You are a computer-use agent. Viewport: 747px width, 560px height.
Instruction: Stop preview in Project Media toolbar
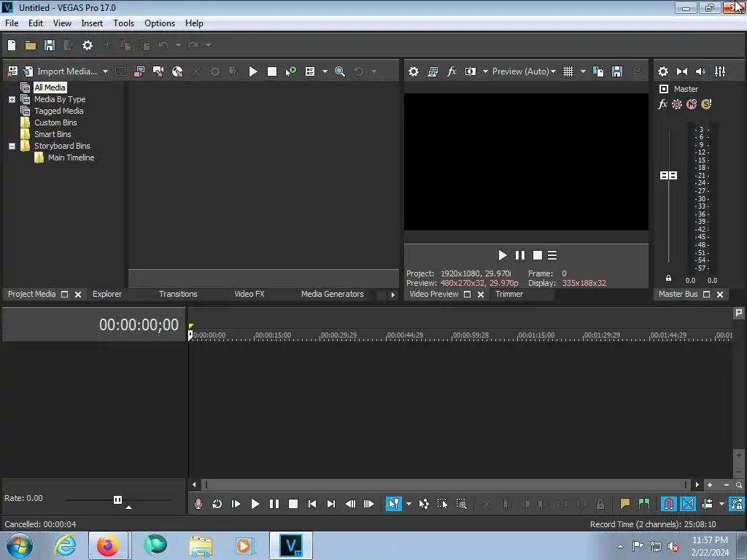pyautogui.click(x=272, y=71)
